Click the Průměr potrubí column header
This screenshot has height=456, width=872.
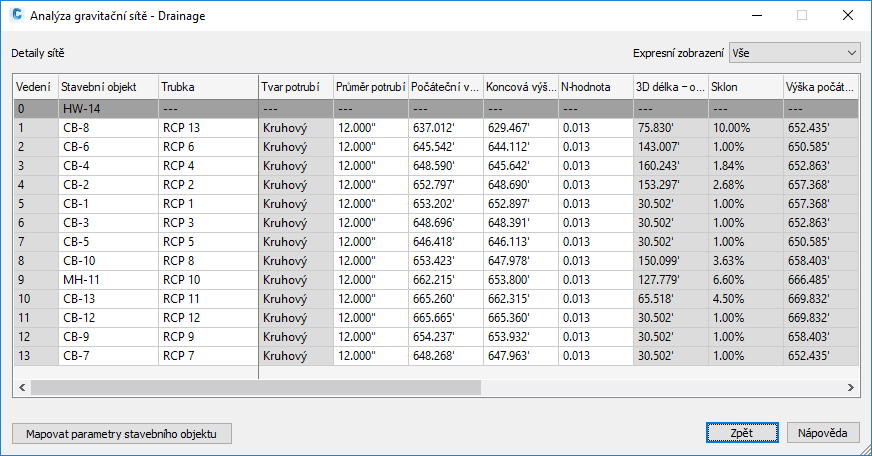click(371, 87)
